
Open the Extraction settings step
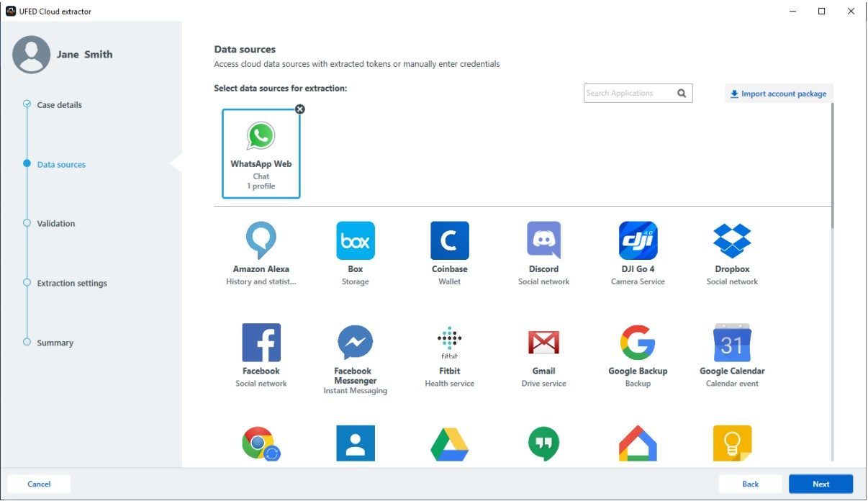pyautogui.click(x=72, y=284)
